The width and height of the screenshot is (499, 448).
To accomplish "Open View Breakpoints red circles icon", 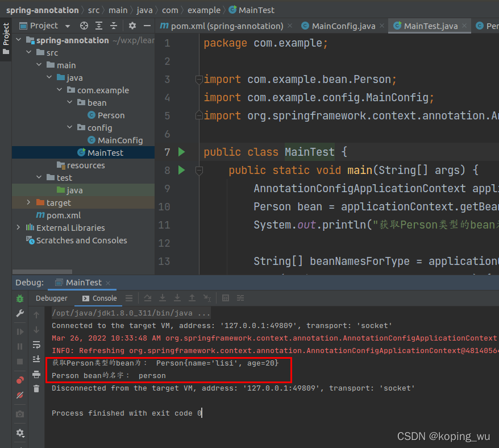I will tap(20, 380).
